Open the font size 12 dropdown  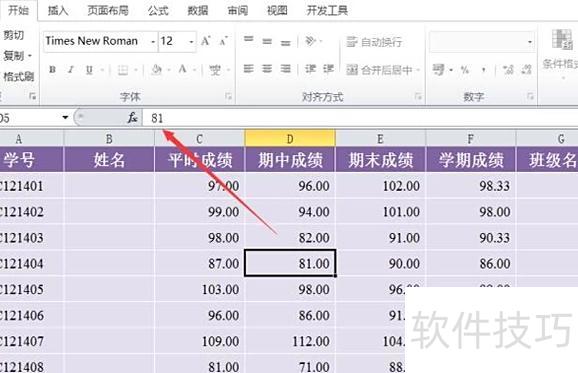click(x=191, y=41)
